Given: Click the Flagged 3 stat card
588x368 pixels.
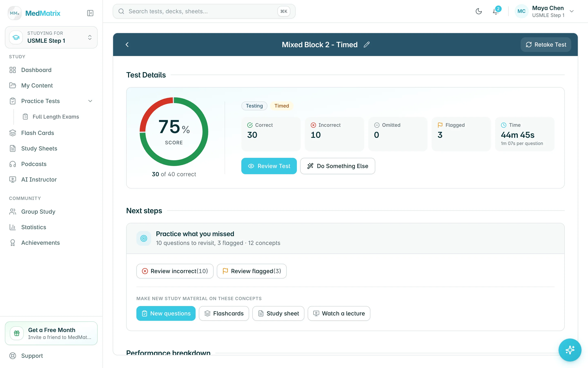Looking at the screenshot, I should (x=461, y=134).
